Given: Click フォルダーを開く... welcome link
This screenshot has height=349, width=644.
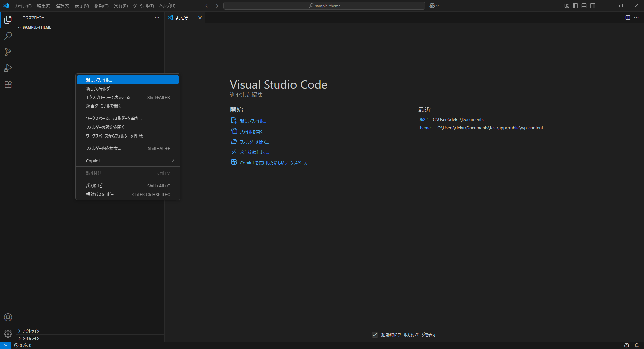Looking at the screenshot, I should click(x=254, y=142).
